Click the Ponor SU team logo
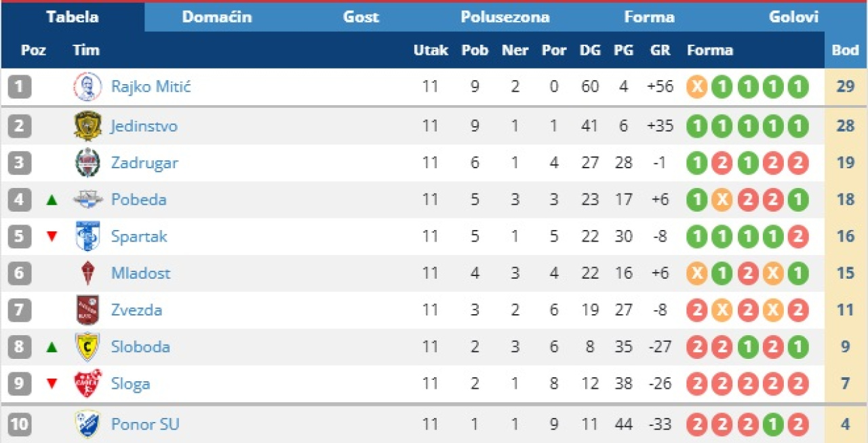 pyautogui.click(x=87, y=425)
